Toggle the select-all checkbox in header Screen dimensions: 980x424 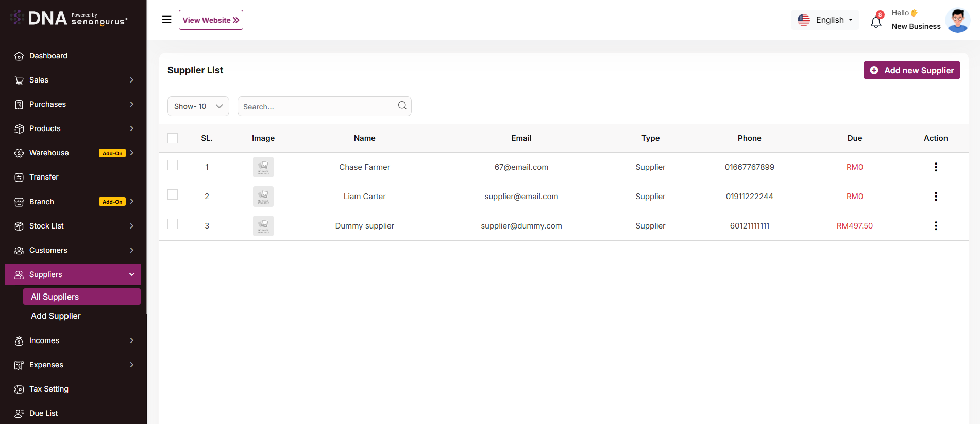pos(173,138)
